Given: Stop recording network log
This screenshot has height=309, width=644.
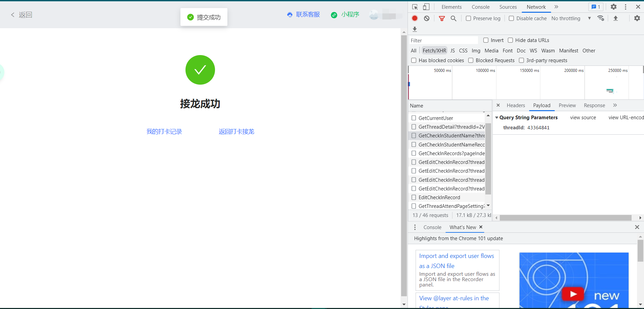Looking at the screenshot, I should click(x=415, y=18).
